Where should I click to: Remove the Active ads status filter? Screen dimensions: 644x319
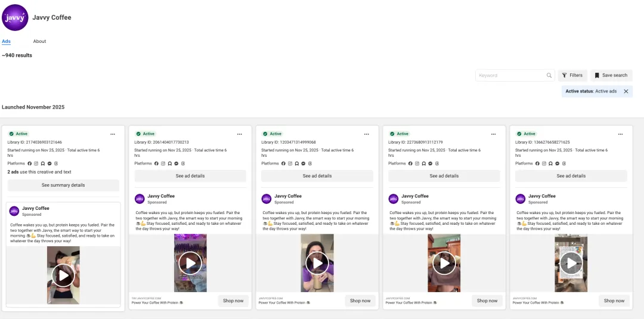pos(626,91)
